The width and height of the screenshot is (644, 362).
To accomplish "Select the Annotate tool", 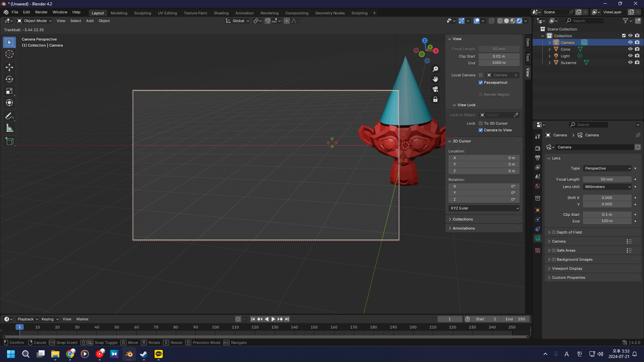I will tap(9, 116).
